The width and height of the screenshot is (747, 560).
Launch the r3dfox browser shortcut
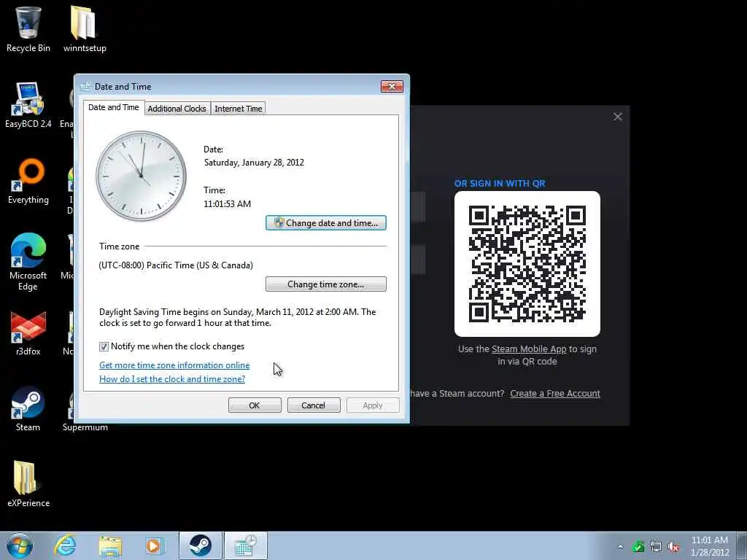coord(28,333)
